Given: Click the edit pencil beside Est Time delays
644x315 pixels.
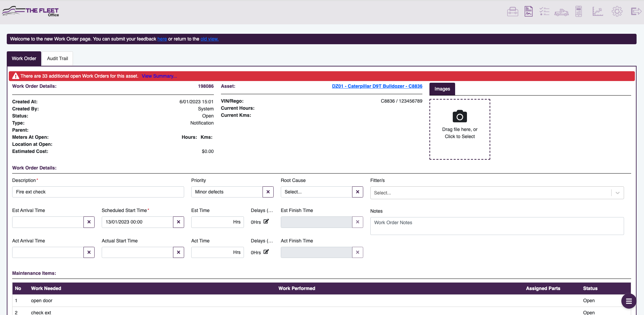Looking at the screenshot, I should tap(266, 221).
